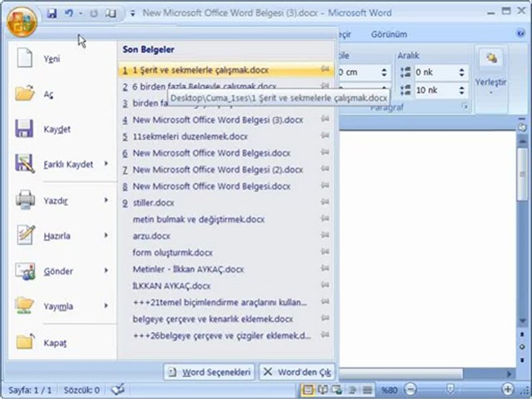
Task: Adjust Aralık before spacing 0 nk stepper
Action: coord(462,72)
